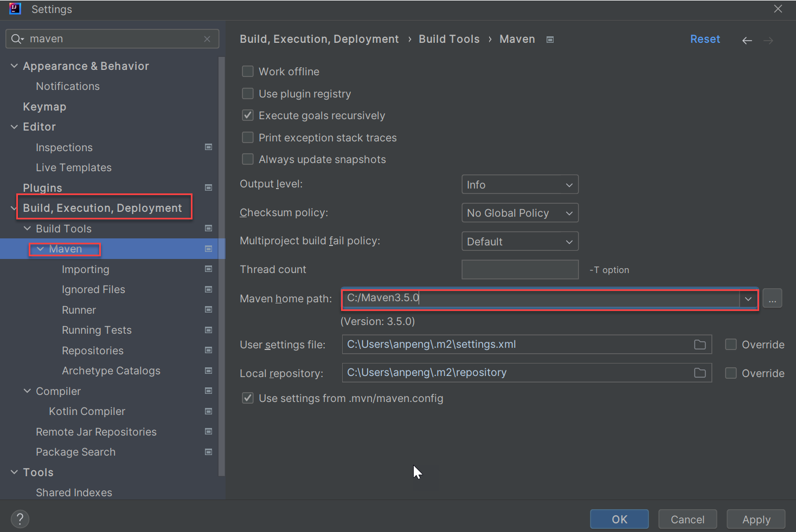This screenshot has height=532, width=796.
Task: Click the Cancel button
Action: (688, 519)
